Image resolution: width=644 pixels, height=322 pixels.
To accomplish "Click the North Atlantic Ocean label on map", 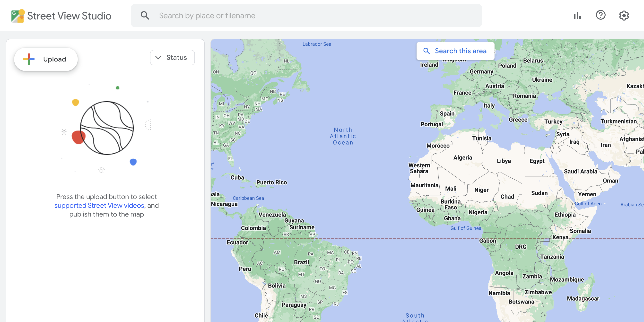I will (x=343, y=136).
